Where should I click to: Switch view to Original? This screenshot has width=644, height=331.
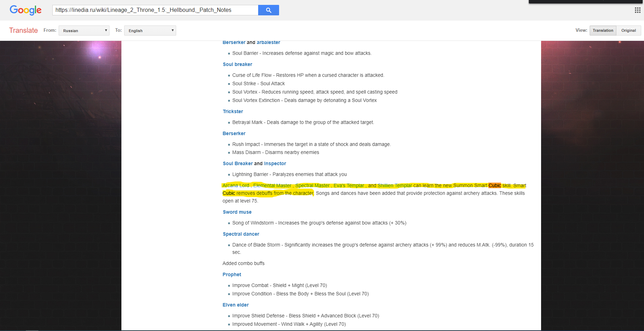(x=628, y=30)
